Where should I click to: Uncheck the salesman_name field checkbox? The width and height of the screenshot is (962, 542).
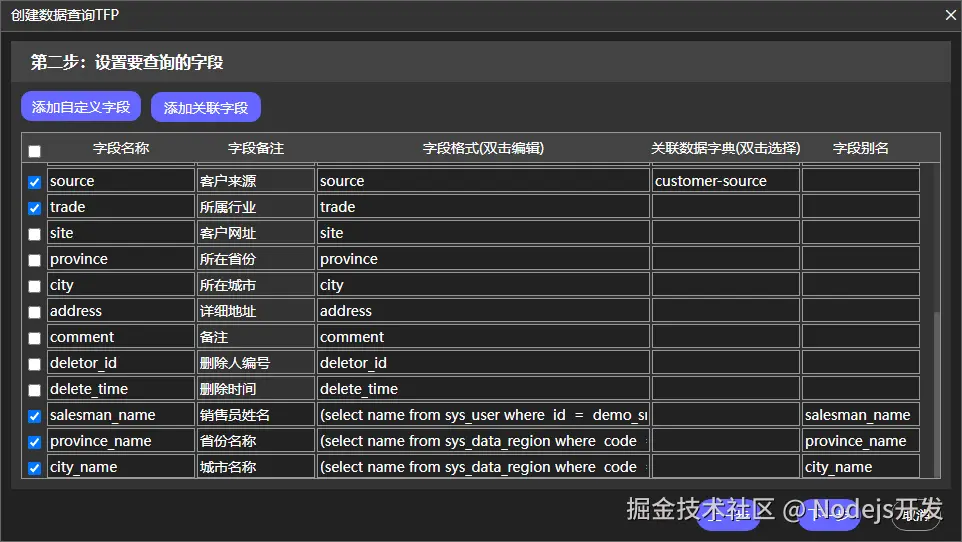(34, 416)
